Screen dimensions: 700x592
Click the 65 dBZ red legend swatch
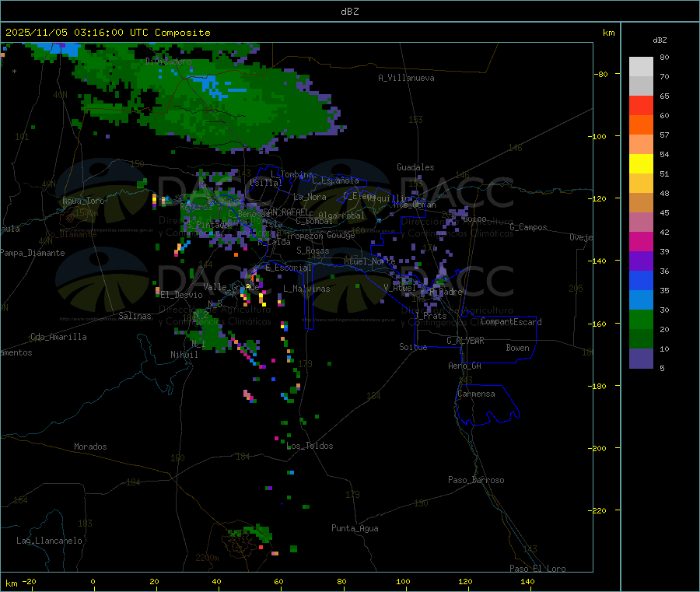(x=641, y=105)
